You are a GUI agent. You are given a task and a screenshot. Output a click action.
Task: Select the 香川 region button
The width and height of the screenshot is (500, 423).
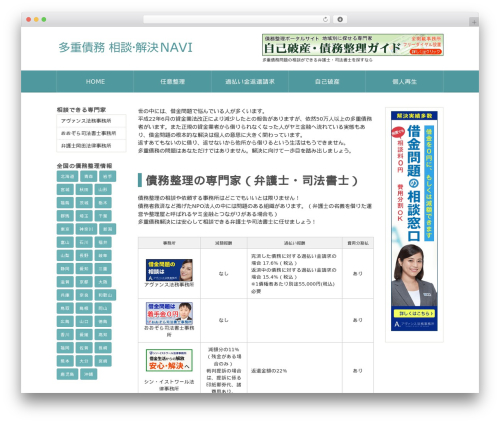pyautogui.click(x=65, y=334)
